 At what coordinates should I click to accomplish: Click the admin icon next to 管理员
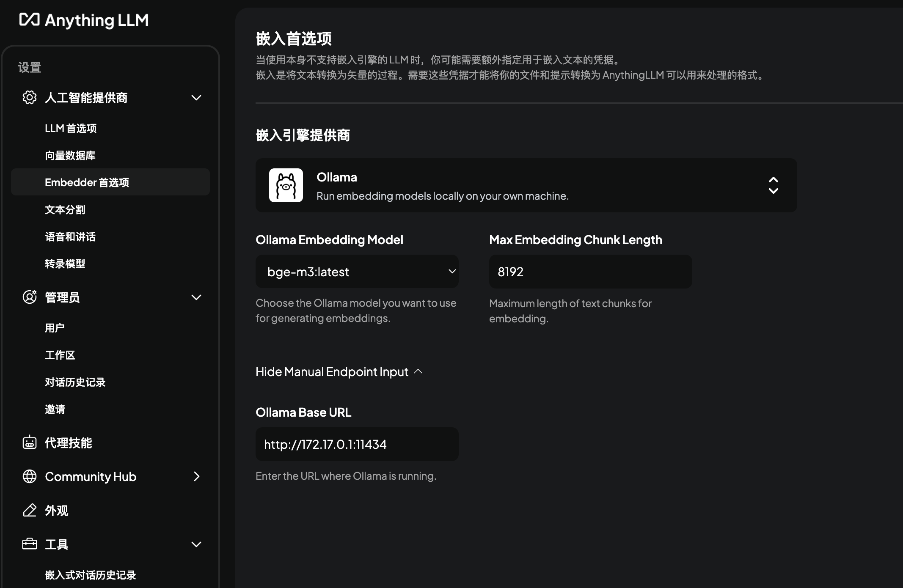29,297
